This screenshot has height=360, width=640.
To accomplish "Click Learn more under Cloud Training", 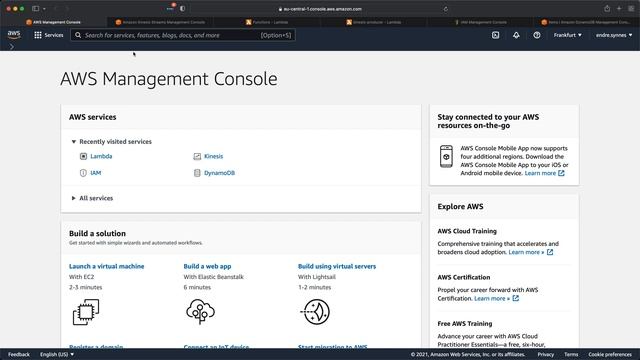I will tap(531, 252).
